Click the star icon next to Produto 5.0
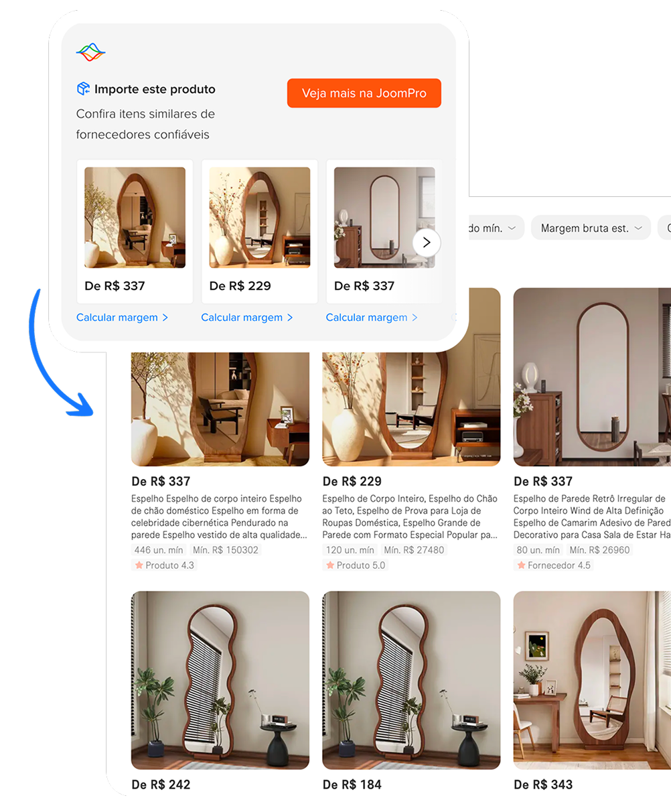Image resolution: width=671 pixels, height=812 pixels. coord(330,565)
